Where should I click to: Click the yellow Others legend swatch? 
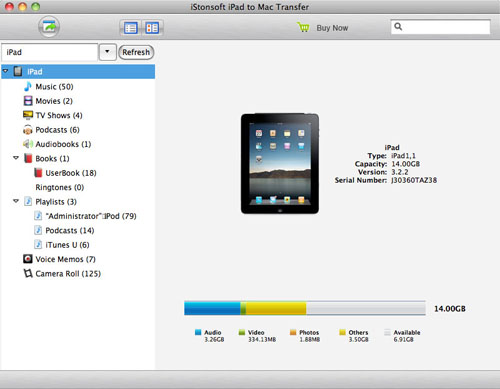coord(342,332)
